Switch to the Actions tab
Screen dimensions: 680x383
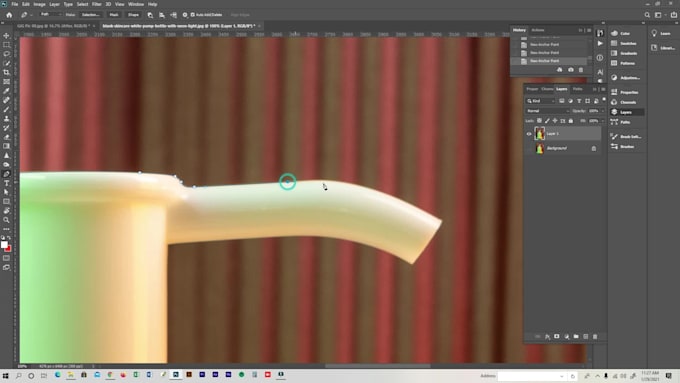click(x=538, y=30)
